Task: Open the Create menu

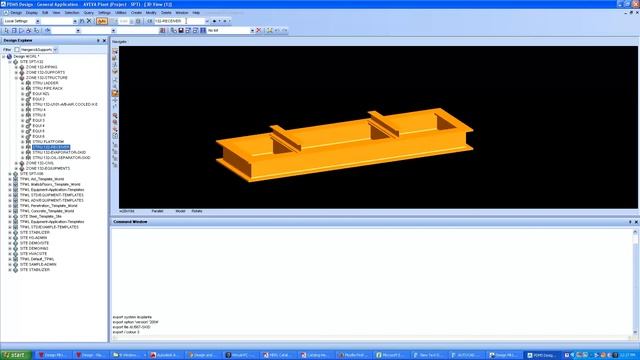Action: pos(136,13)
